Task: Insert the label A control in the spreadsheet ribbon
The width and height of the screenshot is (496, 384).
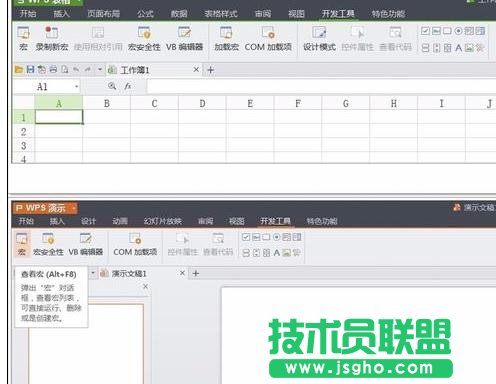Action: 458,48
